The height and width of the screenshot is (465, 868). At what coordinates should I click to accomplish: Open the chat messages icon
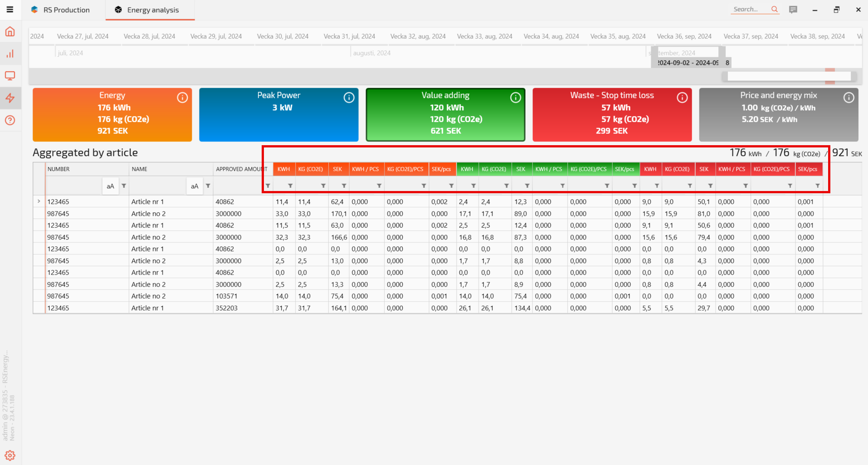point(793,10)
